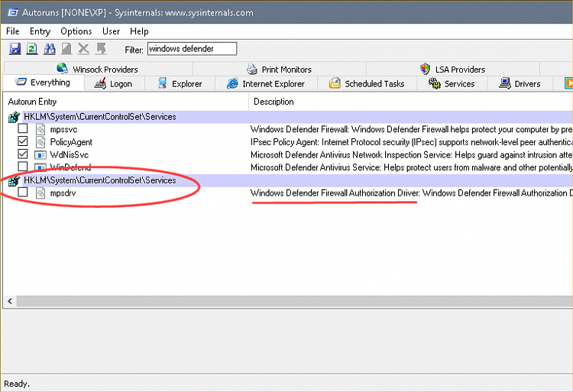
Task: Click the Description column header
Action: point(411,102)
